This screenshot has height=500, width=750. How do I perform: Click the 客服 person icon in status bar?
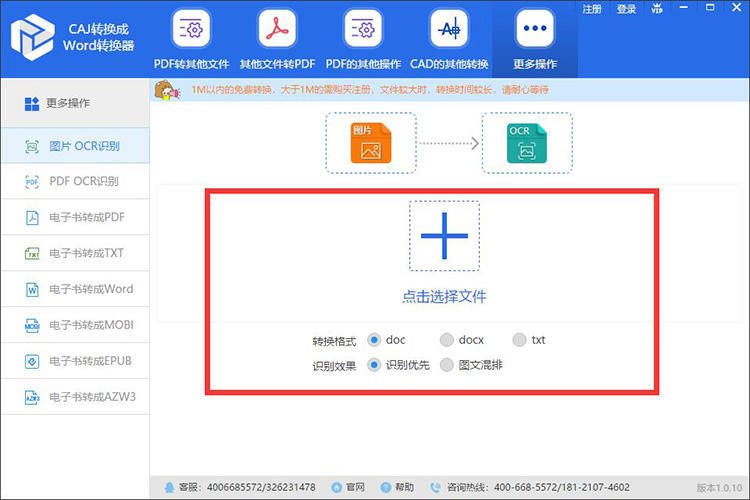[169, 487]
